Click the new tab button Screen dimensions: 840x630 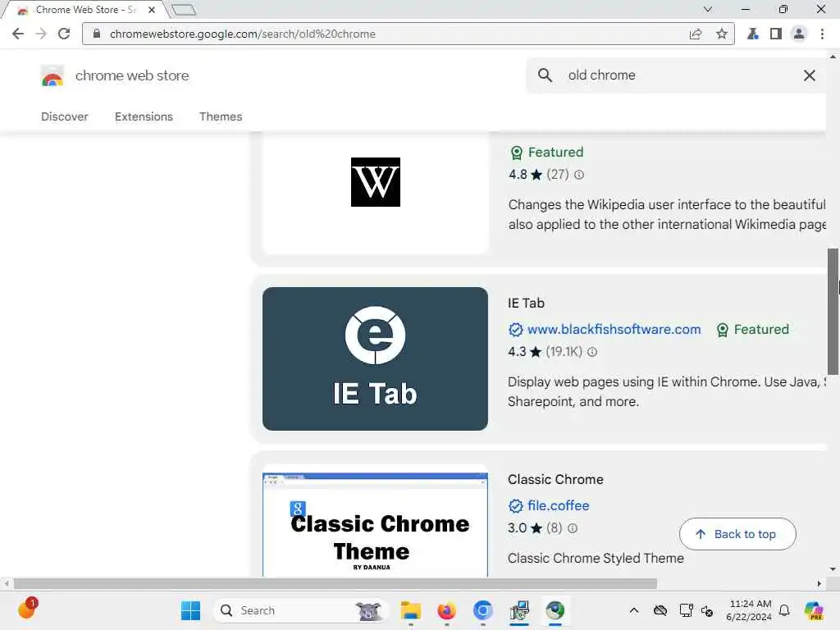(184, 10)
